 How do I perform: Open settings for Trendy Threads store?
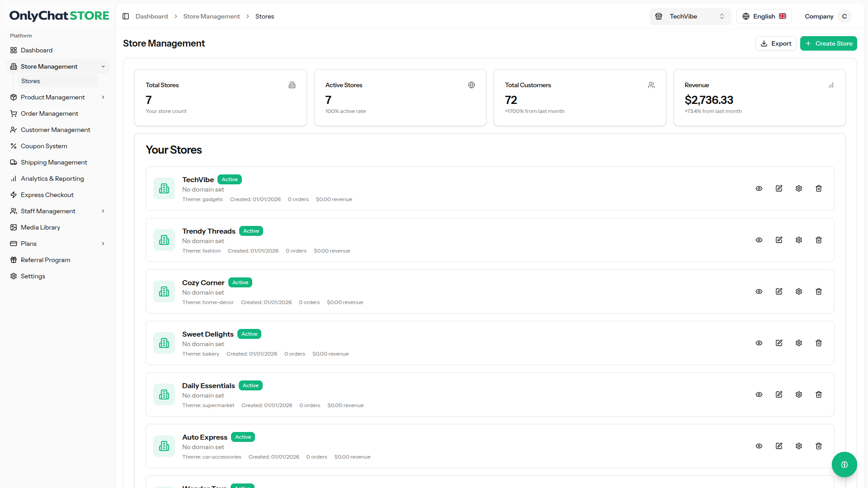point(799,240)
